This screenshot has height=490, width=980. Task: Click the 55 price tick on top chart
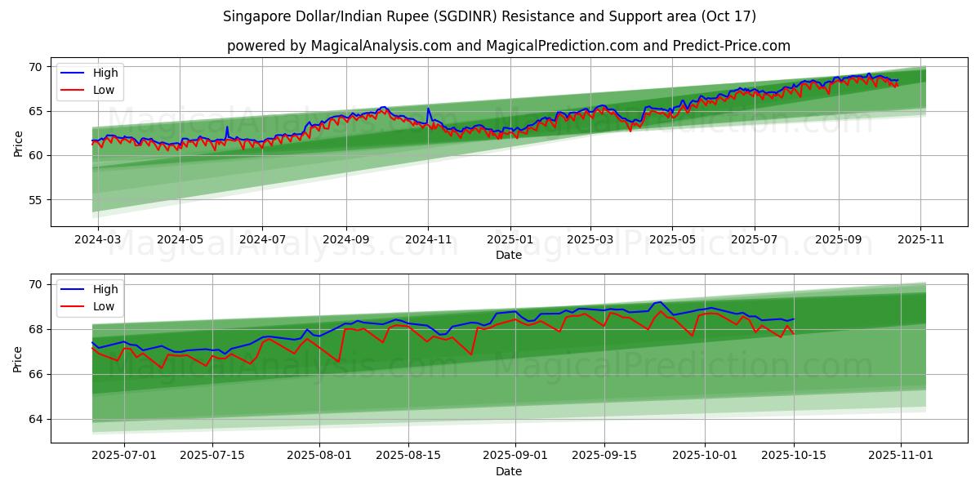pos(37,199)
